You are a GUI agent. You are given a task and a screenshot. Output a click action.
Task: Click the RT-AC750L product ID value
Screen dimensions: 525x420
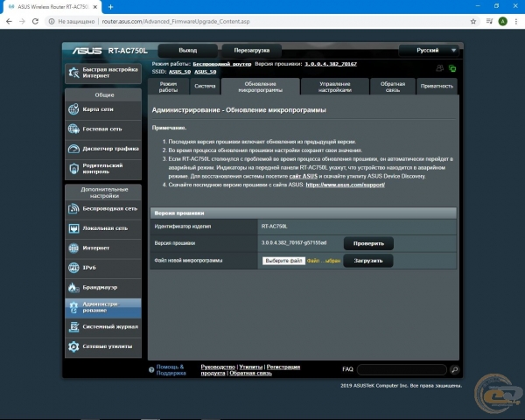click(x=274, y=227)
